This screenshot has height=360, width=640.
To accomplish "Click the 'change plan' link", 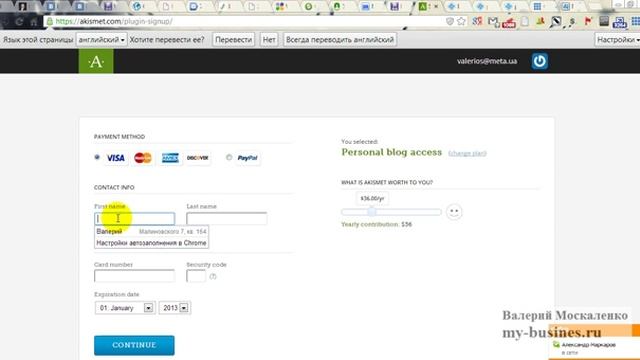I will (467, 153).
